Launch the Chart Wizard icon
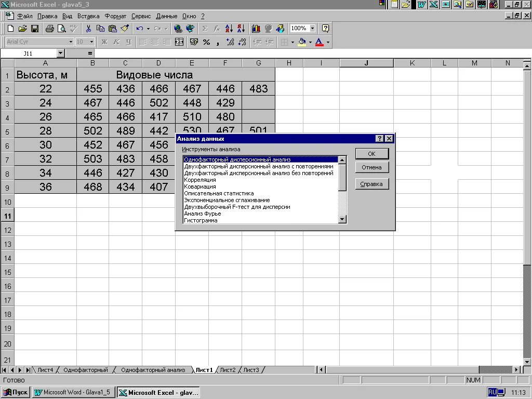The height and width of the screenshot is (399, 532). [256, 29]
